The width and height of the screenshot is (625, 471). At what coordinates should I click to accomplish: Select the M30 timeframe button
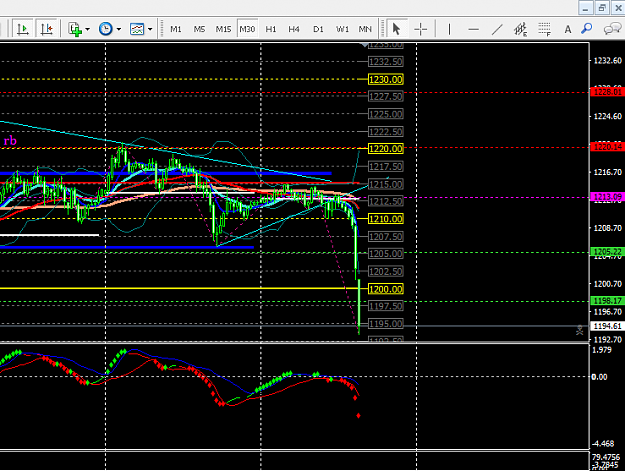coord(247,29)
